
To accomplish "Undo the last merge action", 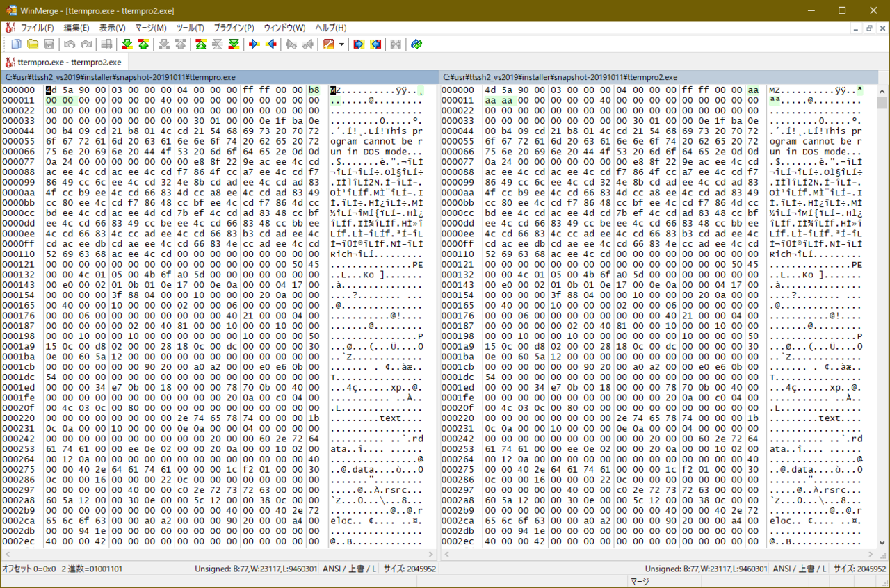I will [69, 44].
